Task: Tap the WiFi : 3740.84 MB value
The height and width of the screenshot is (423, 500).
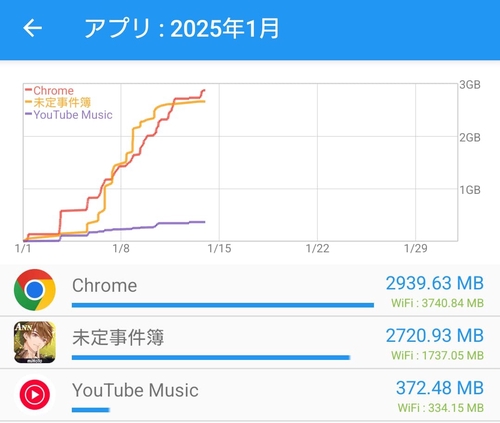Action: (437, 303)
